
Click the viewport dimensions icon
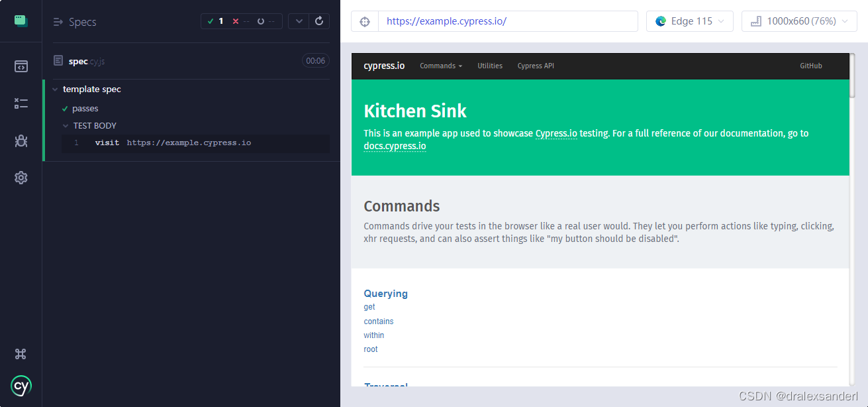pyautogui.click(x=755, y=22)
